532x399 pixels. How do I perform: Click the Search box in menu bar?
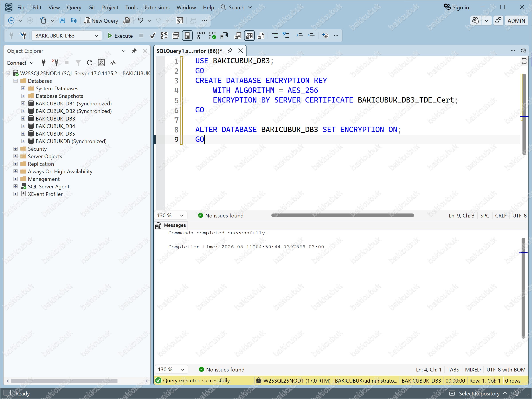(236, 8)
